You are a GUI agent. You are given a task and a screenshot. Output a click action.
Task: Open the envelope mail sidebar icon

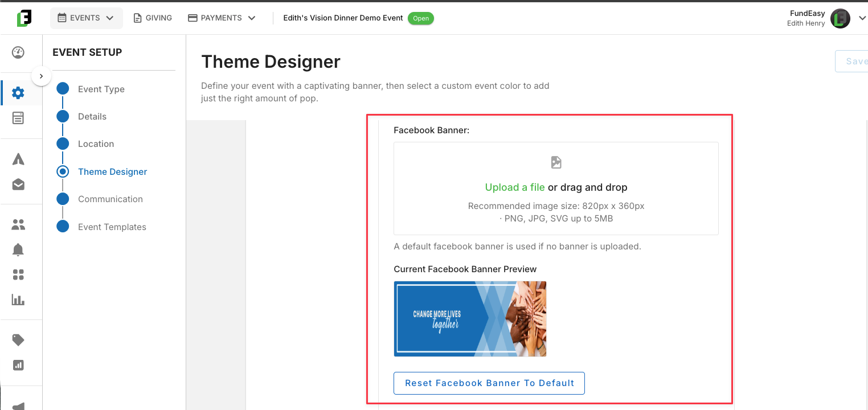click(18, 184)
